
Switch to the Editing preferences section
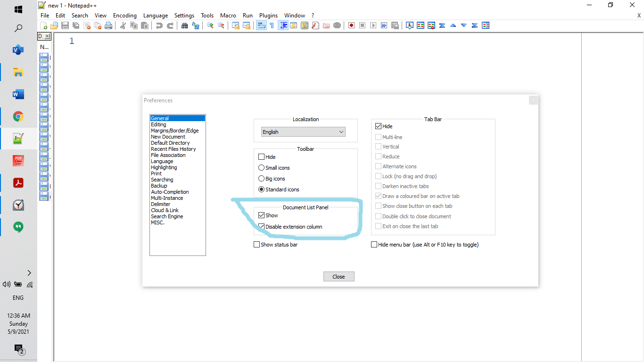[158, 124]
